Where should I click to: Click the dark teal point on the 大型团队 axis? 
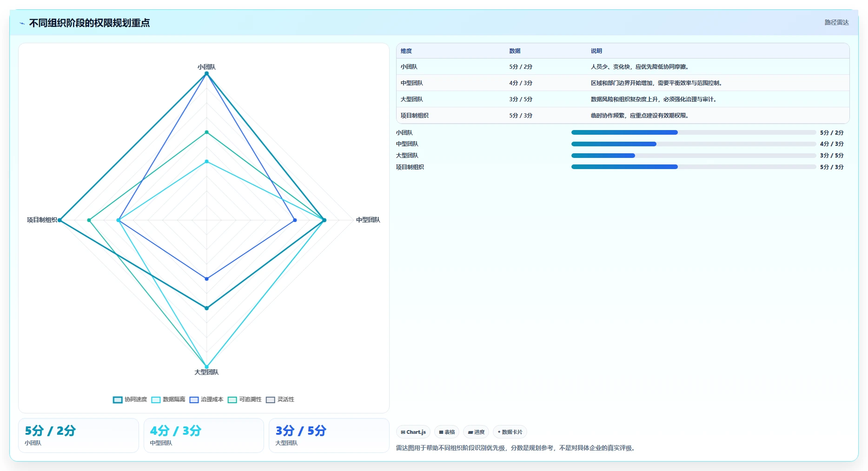(x=207, y=308)
